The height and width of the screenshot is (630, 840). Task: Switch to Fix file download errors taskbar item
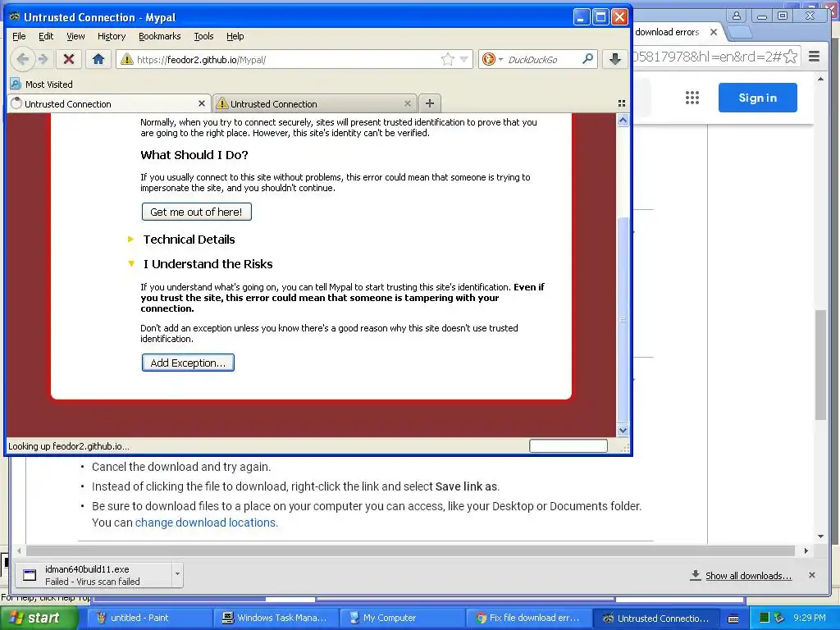528,618
